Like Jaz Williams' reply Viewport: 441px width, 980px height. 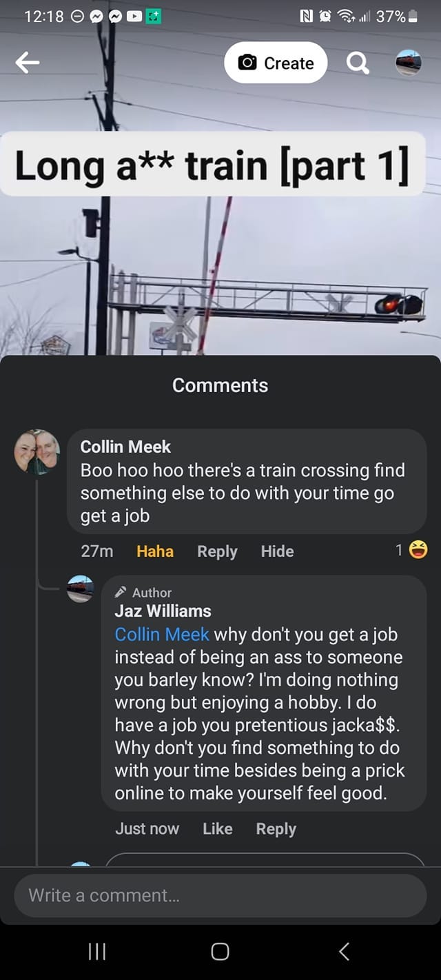[217, 828]
